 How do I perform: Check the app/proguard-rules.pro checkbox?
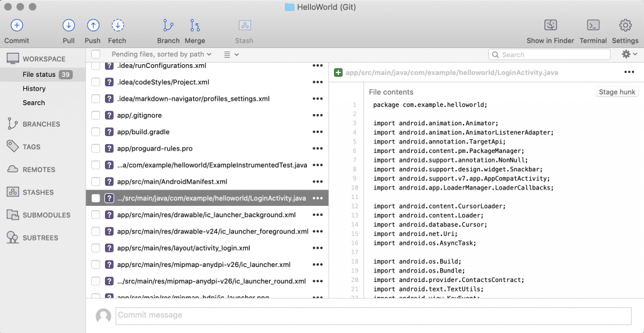(x=96, y=149)
